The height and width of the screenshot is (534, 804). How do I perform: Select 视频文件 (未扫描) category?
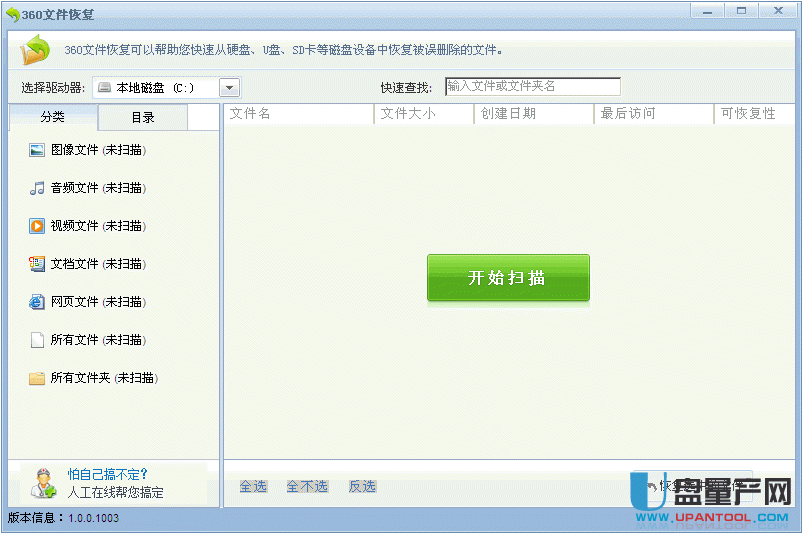tap(98, 226)
